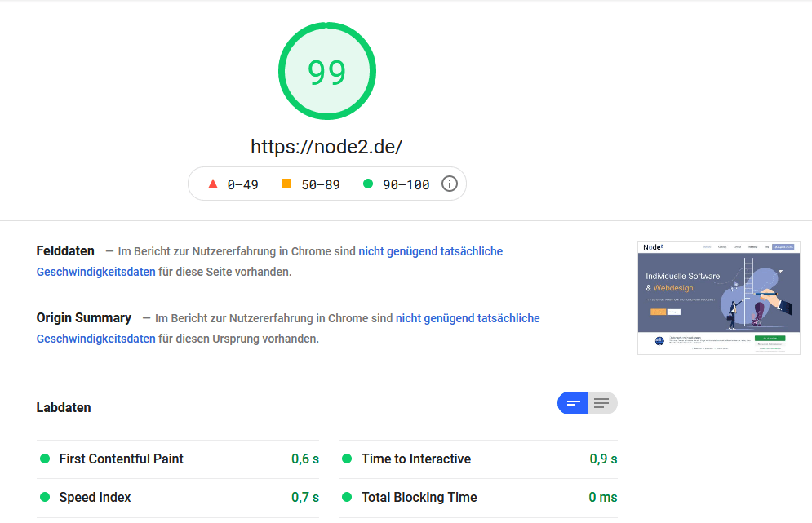Click green status dot beside Time to Interactive

[x=347, y=459]
